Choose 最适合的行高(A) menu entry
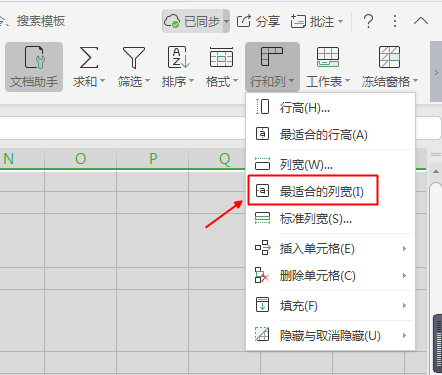This screenshot has height=375, width=442. coord(330,134)
